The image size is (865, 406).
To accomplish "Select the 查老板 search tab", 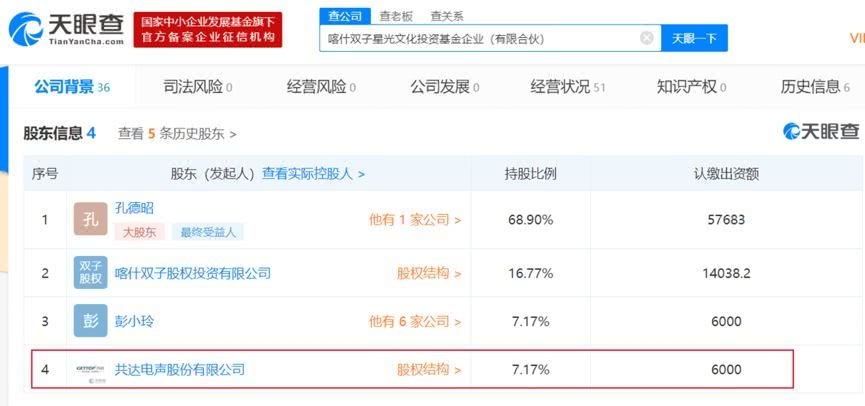I will pyautogui.click(x=397, y=16).
